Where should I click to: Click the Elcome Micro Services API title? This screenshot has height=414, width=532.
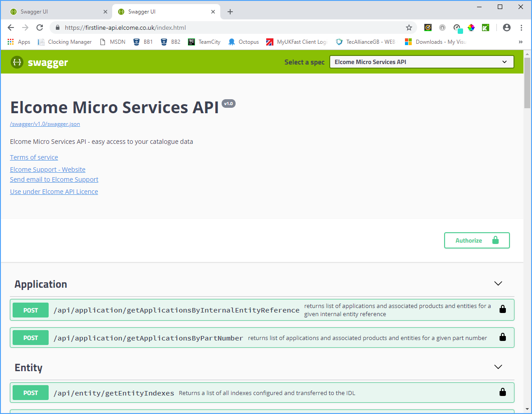pos(115,107)
